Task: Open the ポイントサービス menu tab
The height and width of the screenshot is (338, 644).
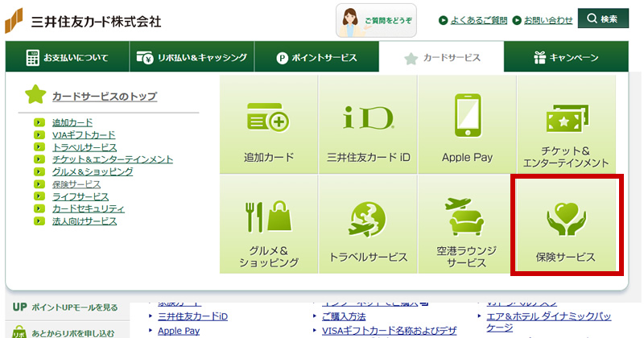Action: pos(316,57)
